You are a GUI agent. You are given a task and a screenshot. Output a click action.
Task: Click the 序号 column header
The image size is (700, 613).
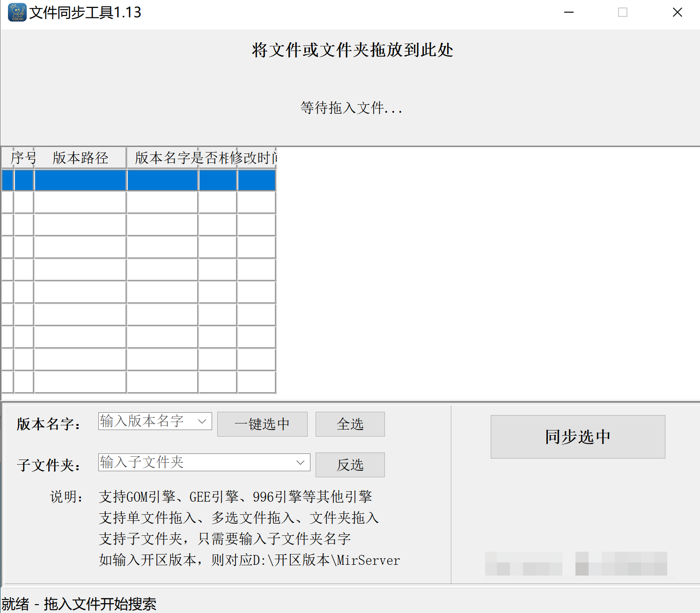pos(23,158)
